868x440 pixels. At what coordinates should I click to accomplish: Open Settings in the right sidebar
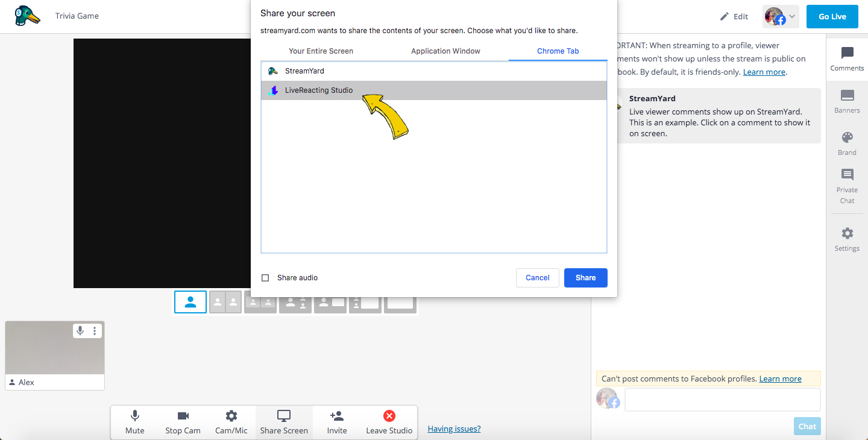[847, 239]
